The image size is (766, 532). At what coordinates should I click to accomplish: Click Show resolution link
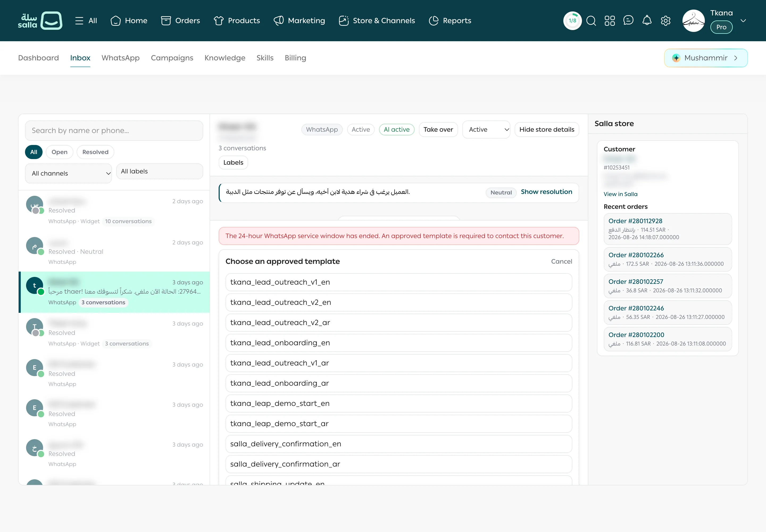coord(546,192)
